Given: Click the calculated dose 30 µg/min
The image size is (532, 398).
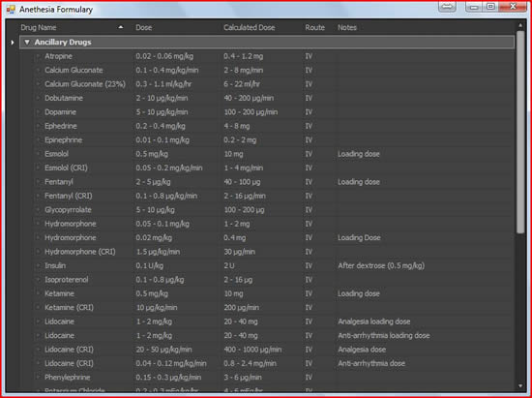Looking at the screenshot, I should (240, 252).
